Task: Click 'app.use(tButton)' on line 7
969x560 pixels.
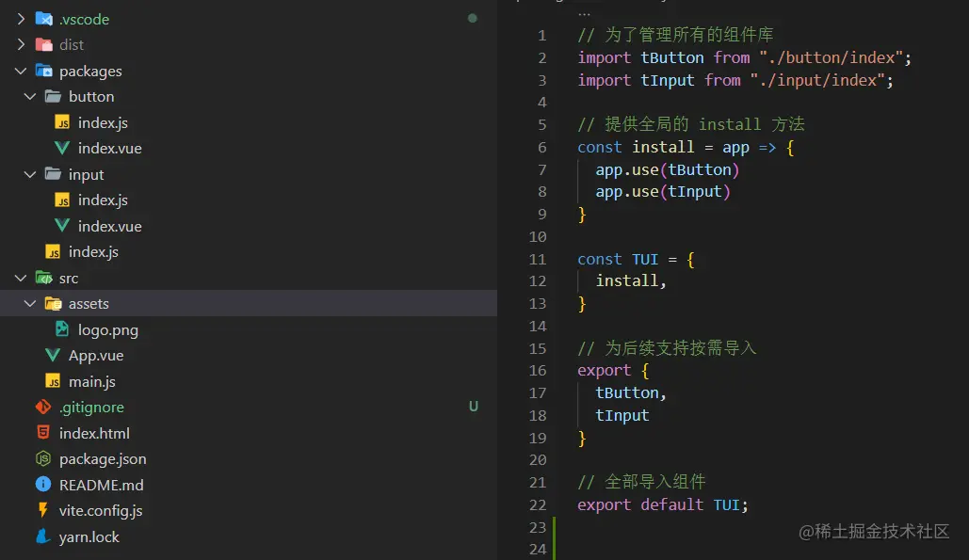Action: pyautogui.click(x=667, y=169)
